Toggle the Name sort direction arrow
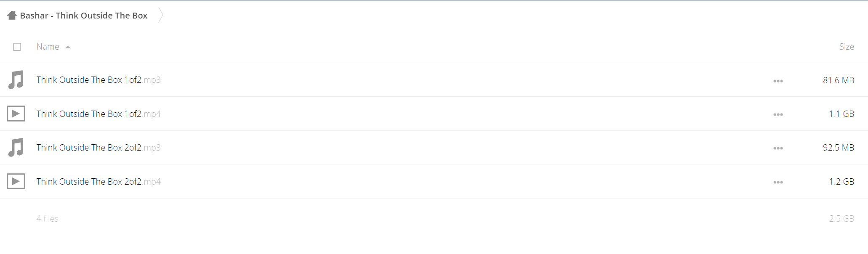Image resolution: width=868 pixels, height=254 pixels. point(68,47)
